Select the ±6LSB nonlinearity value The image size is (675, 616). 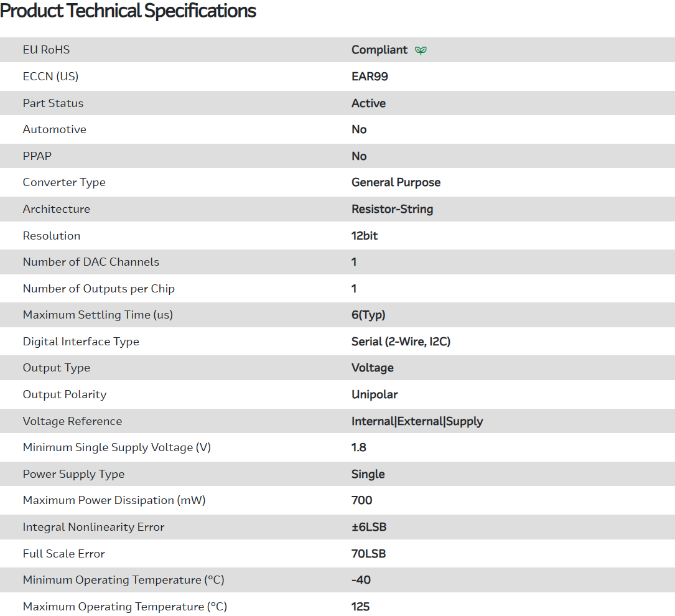click(369, 527)
